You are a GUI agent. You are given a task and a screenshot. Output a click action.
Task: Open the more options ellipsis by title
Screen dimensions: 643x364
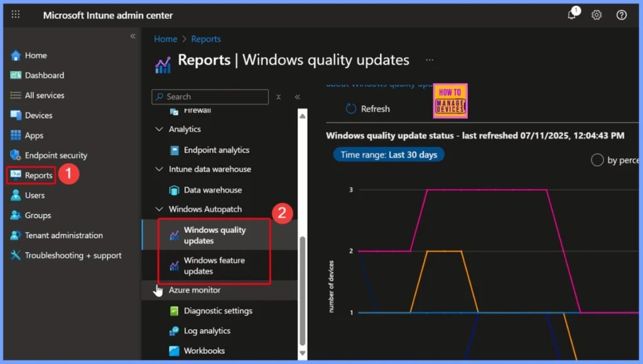pos(430,60)
